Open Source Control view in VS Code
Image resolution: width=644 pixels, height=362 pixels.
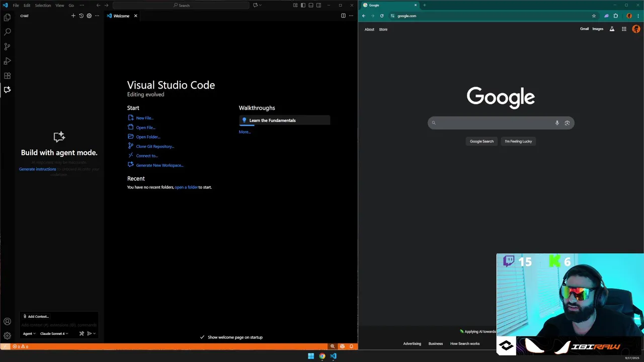click(7, 46)
